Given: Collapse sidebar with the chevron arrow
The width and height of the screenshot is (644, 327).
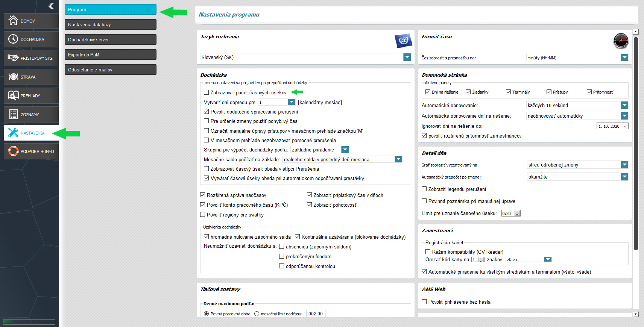Looking at the screenshot, I should click(x=51, y=6).
